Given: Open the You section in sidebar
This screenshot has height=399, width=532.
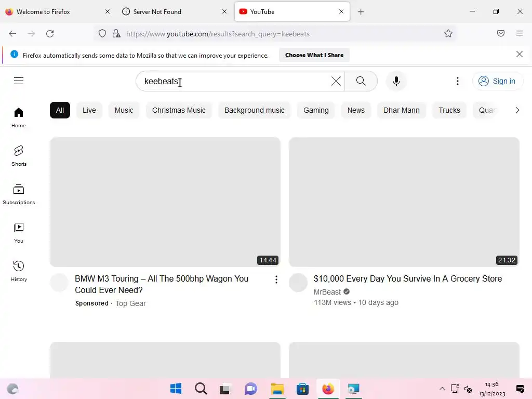Looking at the screenshot, I should coord(19,233).
